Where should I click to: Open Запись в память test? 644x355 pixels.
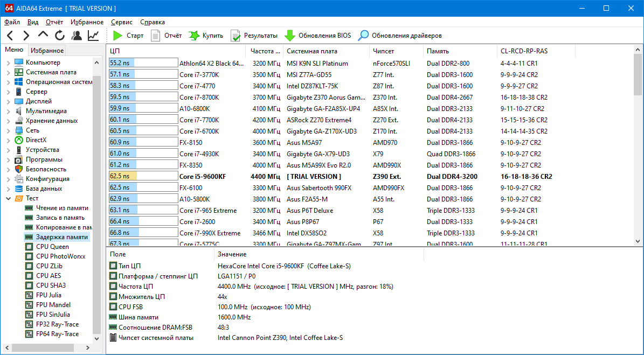tap(60, 218)
